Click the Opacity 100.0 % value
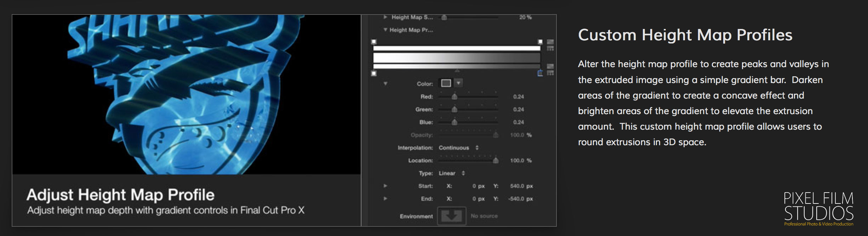This screenshot has height=236, width=868. coord(521,135)
